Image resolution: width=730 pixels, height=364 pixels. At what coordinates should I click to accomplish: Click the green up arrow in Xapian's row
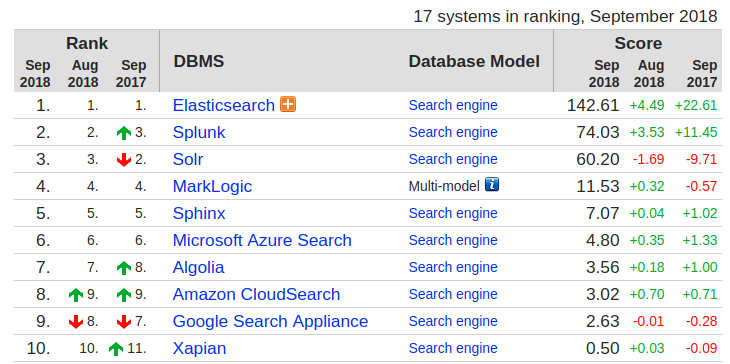click(116, 349)
